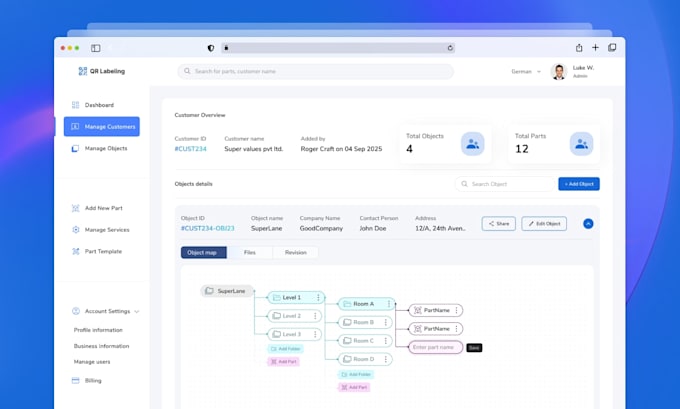Open Business information link

point(101,346)
